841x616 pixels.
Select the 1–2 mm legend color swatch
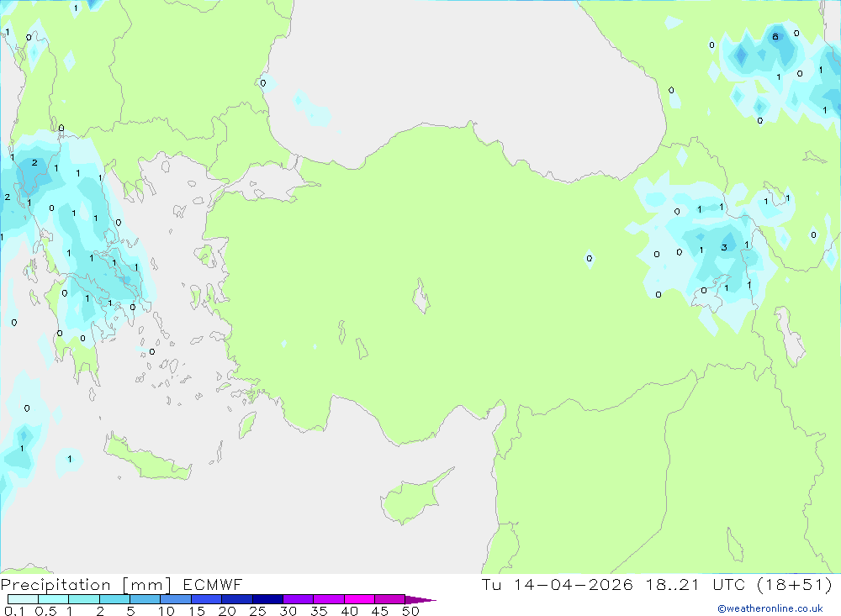[x=83, y=599]
